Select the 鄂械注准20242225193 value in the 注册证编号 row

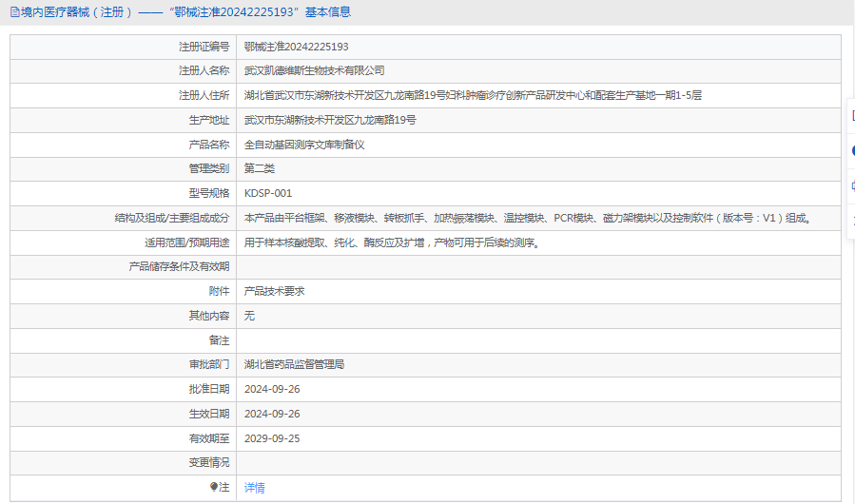pos(296,47)
